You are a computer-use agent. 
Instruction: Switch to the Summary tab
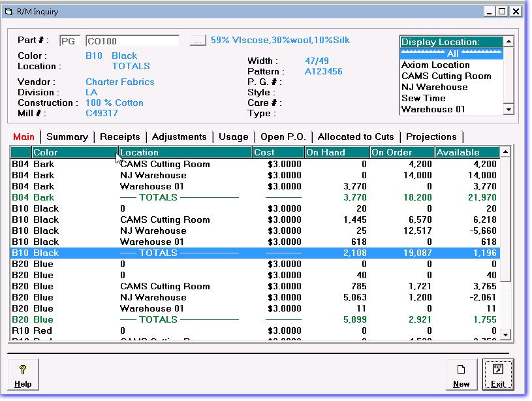click(x=67, y=136)
